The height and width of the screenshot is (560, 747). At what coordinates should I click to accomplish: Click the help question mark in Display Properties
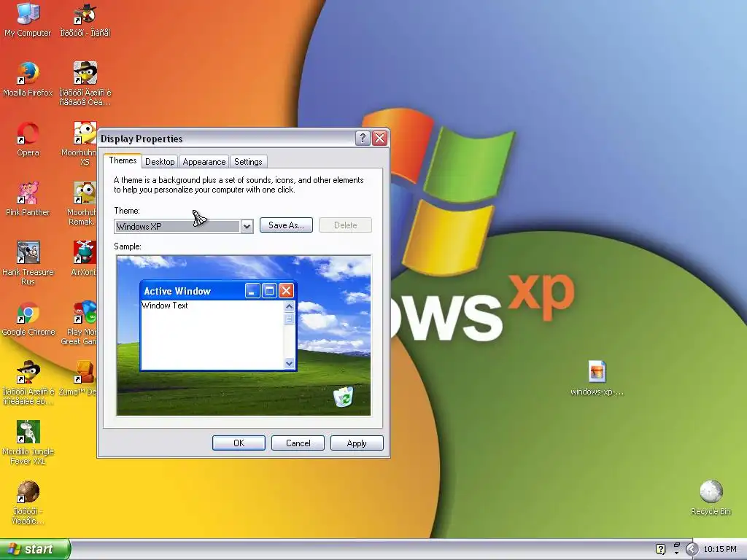(363, 138)
